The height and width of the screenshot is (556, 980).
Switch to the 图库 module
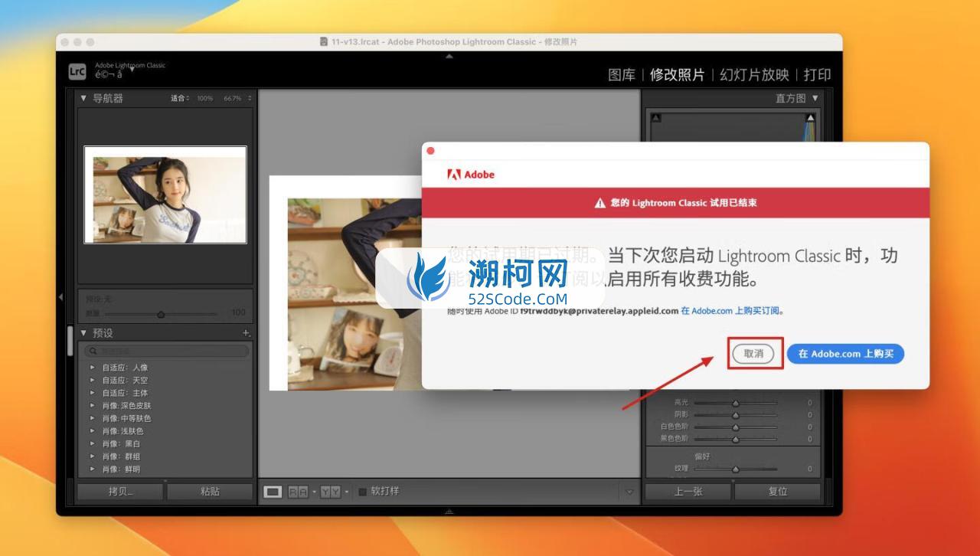622,75
